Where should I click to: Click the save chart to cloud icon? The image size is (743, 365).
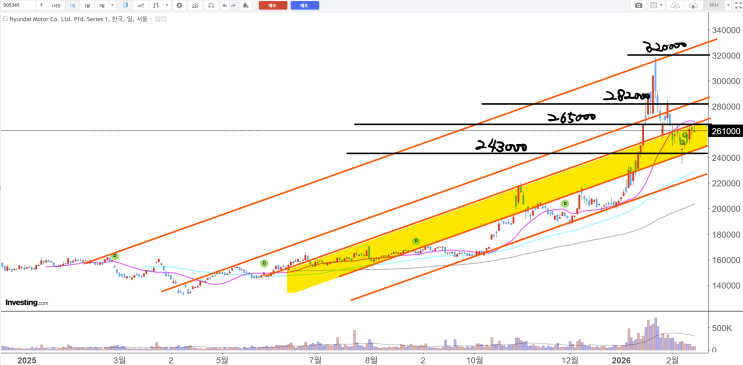click(675, 6)
